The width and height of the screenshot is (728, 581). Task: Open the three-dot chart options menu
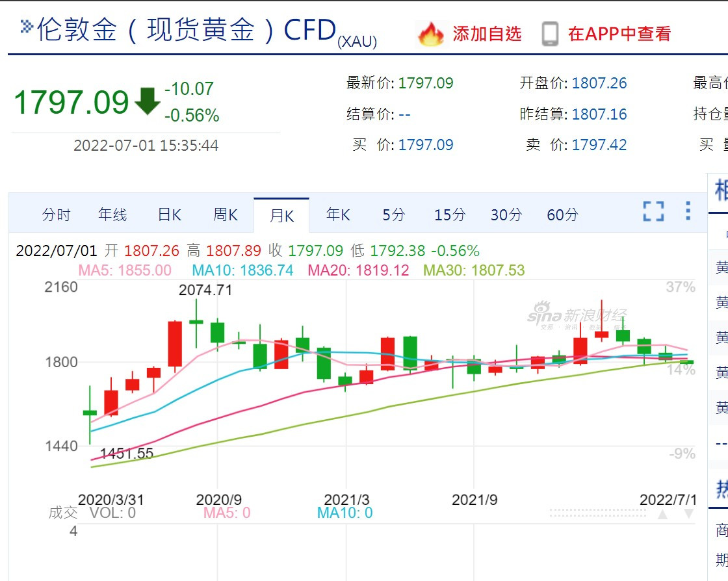(x=688, y=211)
